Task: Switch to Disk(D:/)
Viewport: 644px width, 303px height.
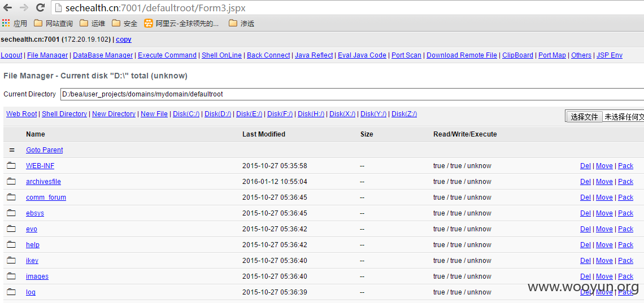Action: [x=217, y=113]
